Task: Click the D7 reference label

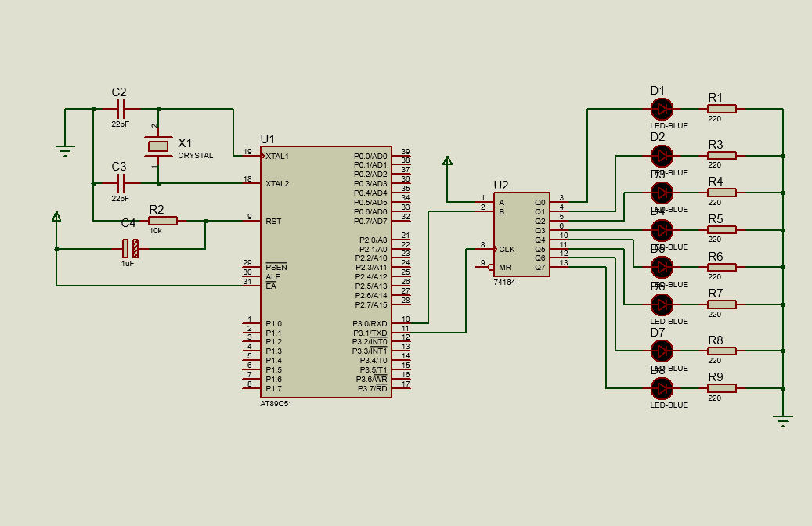Action: point(657,333)
